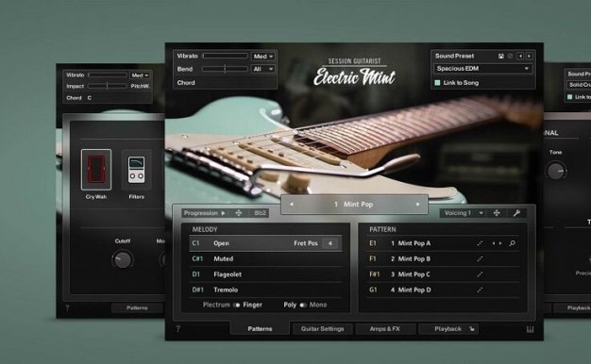The width and height of the screenshot is (591, 364).
Task: Toggle Link to Song checkbox in front window
Action: pyautogui.click(x=438, y=83)
